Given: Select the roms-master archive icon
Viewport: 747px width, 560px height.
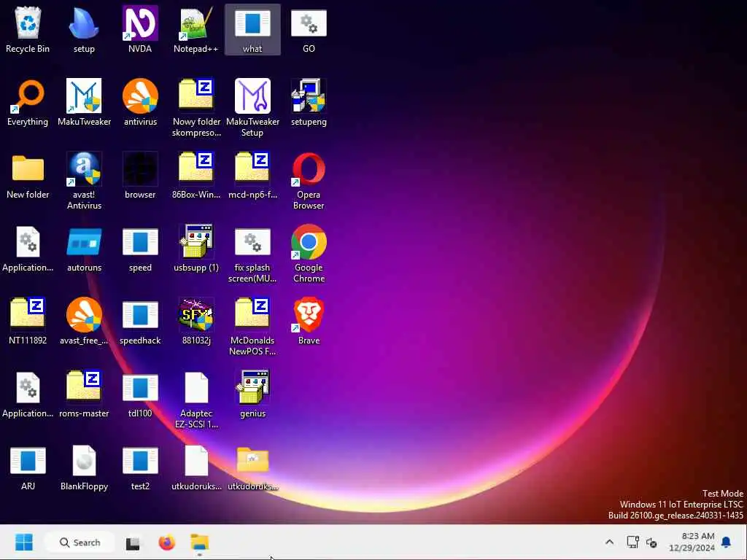Looking at the screenshot, I should tap(84, 394).
